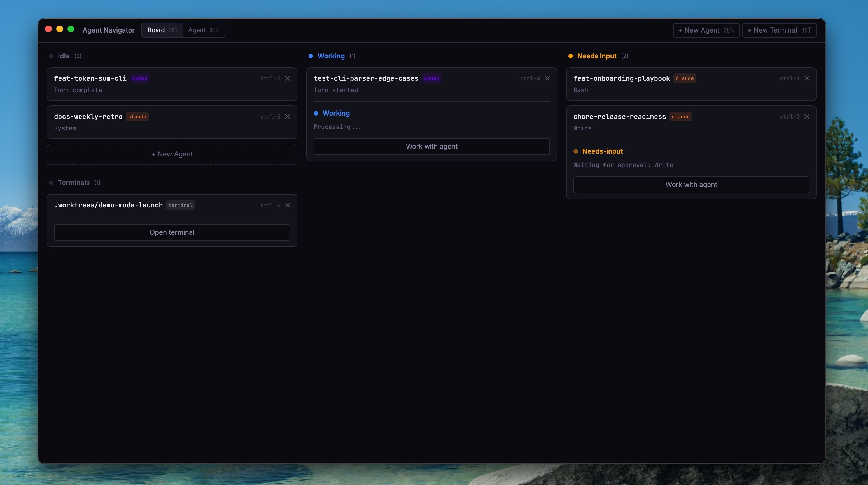This screenshot has width=868, height=485.
Task: Dismiss the docs-weekly-retro agent with X
Action: click(x=288, y=116)
